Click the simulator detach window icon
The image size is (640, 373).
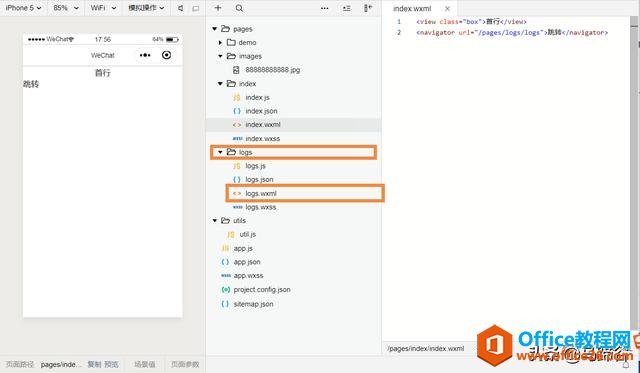point(196,8)
